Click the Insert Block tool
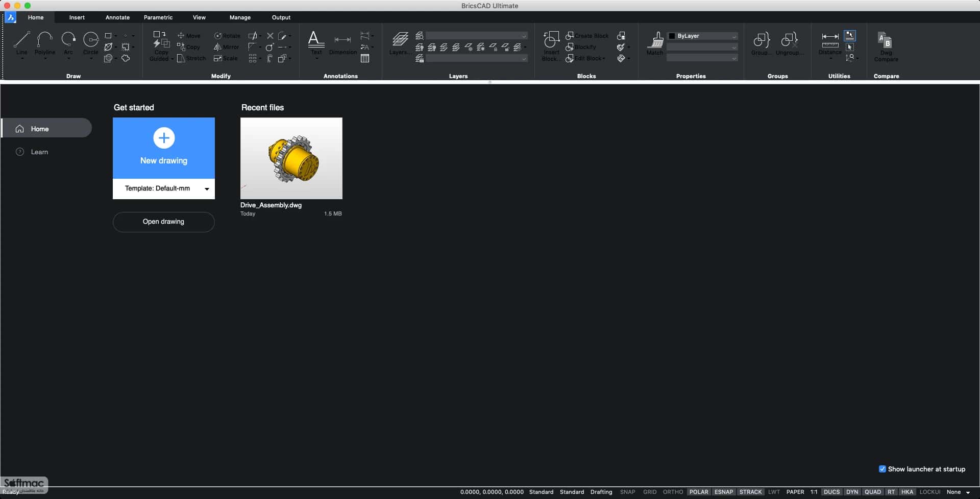The width and height of the screenshot is (980, 499). pyautogui.click(x=551, y=46)
